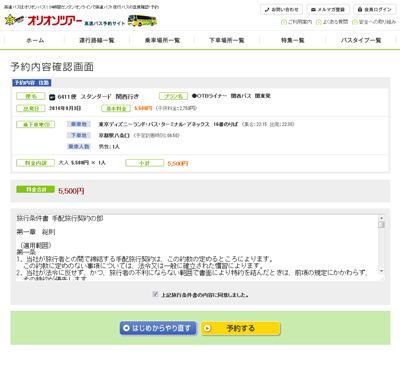Click the 便名 label
The image size is (400, 366).
click(x=31, y=96)
